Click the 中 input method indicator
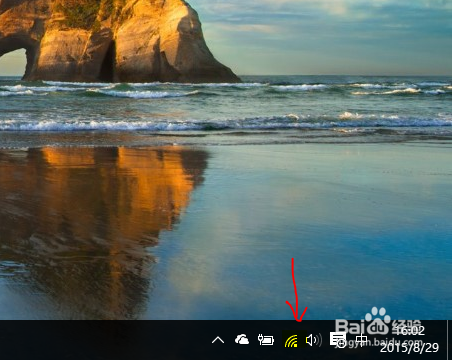This screenshot has width=452, height=360. coord(362,340)
